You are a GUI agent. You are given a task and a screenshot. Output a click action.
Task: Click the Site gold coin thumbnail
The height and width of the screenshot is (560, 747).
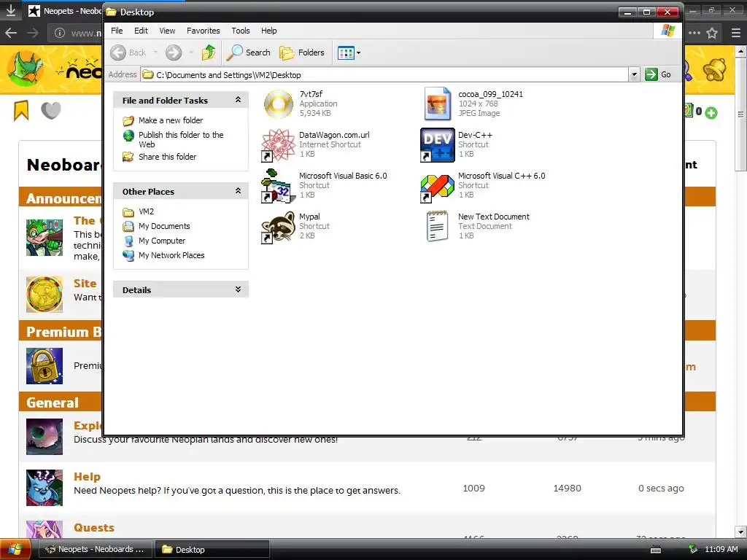tap(44, 295)
